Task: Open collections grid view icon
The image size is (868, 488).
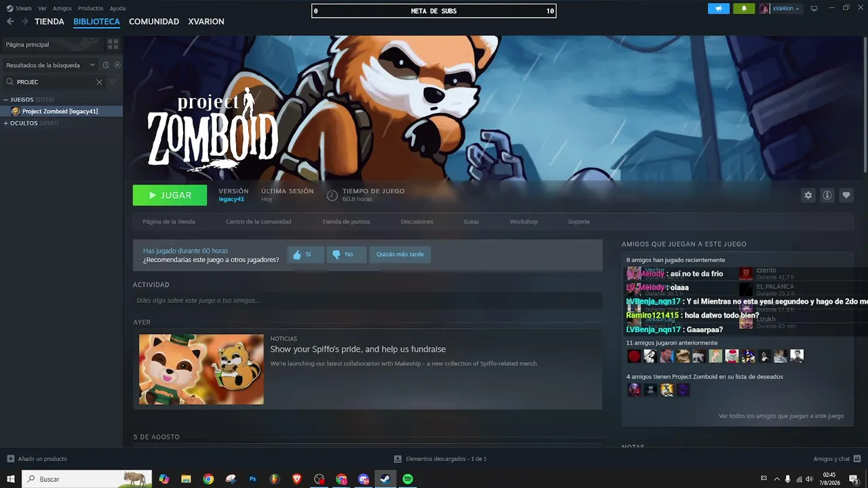Action: [x=113, y=44]
